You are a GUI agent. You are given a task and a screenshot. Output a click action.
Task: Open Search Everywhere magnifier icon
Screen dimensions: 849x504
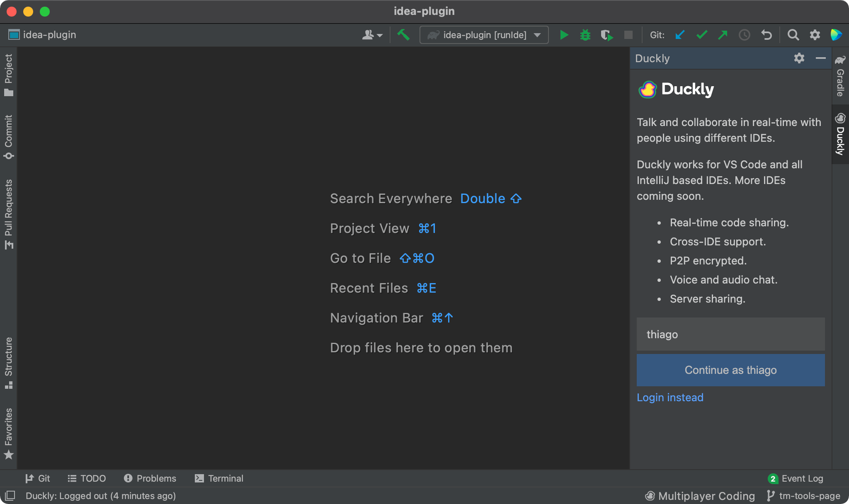pyautogui.click(x=793, y=35)
